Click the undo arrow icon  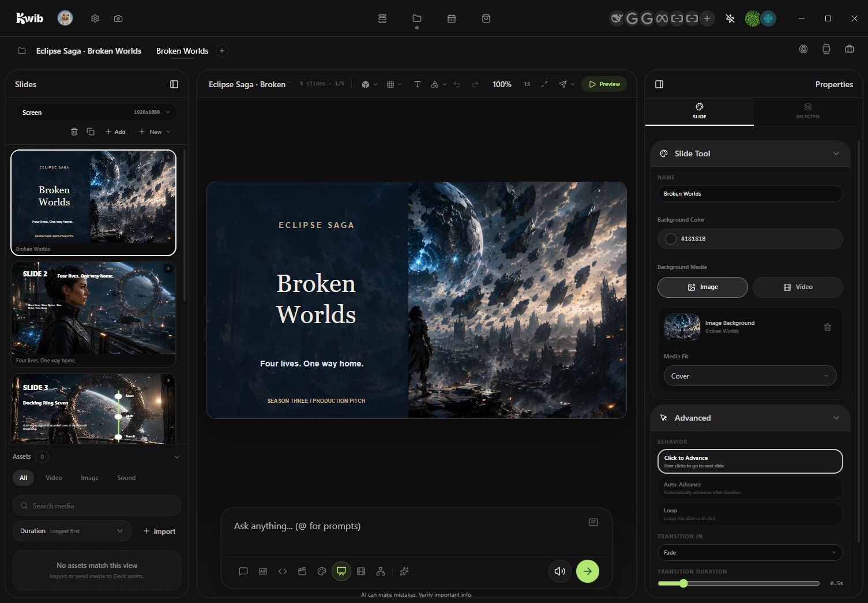click(x=457, y=84)
